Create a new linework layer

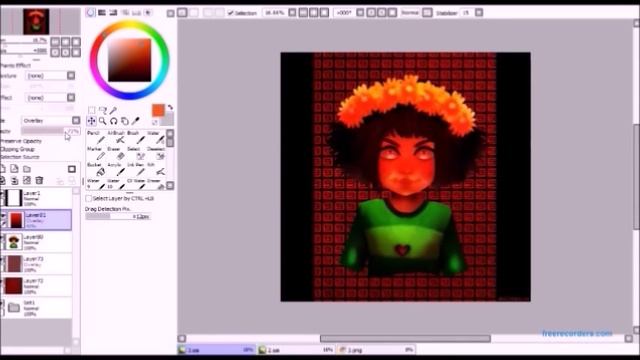tap(14, 169)
